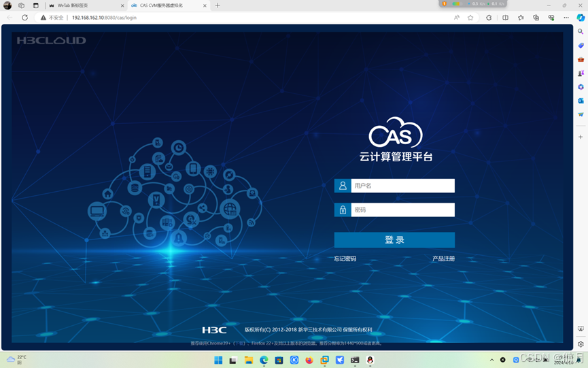The height and width of the screenshot is (368, 588).
Task: Click the read aloud icon in address bar
Action: [456, 18]
